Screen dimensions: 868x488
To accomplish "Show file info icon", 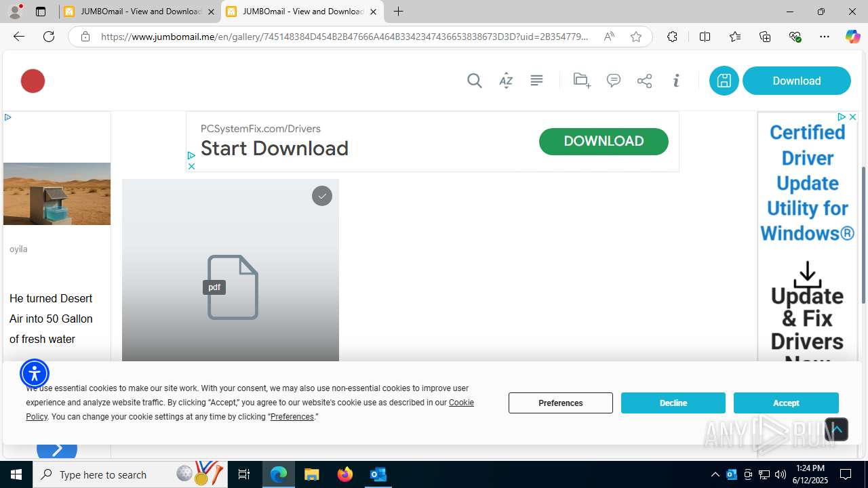I will (x=676, y=81).
